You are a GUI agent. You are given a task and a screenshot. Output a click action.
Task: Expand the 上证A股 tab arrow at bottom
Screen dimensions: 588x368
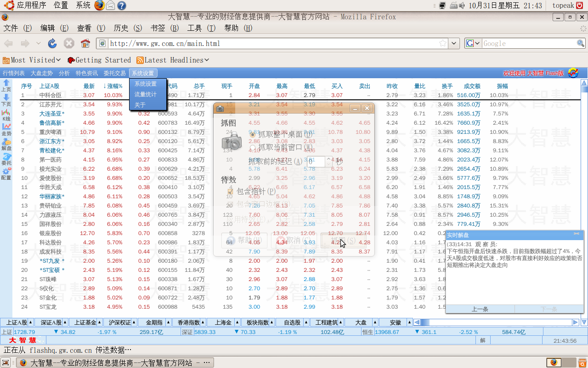coord(30,322)
